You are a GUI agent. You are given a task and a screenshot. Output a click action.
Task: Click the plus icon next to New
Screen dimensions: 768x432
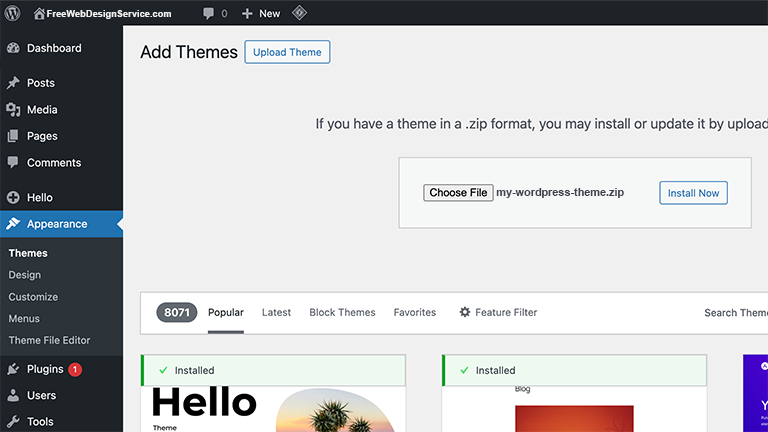tap(247, 14)
